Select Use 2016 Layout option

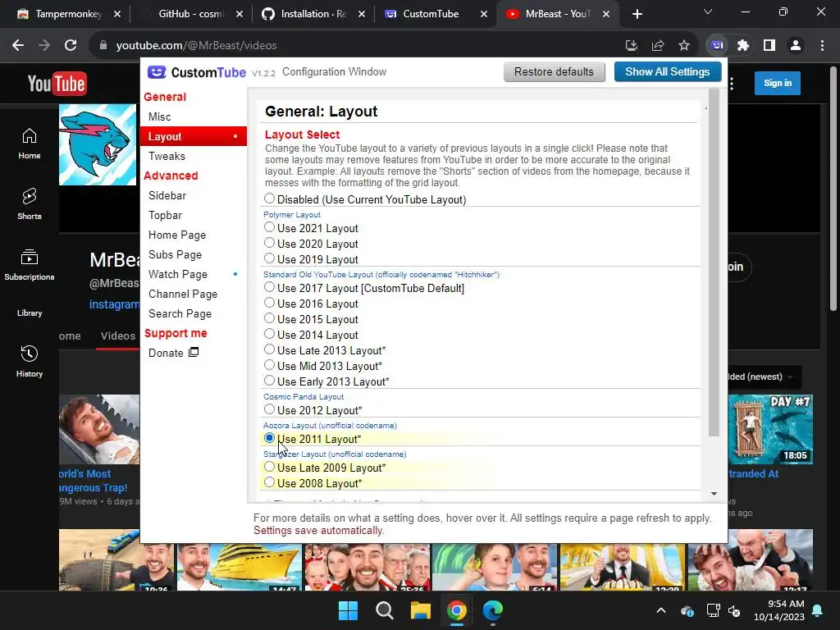(x=269, y=304)
